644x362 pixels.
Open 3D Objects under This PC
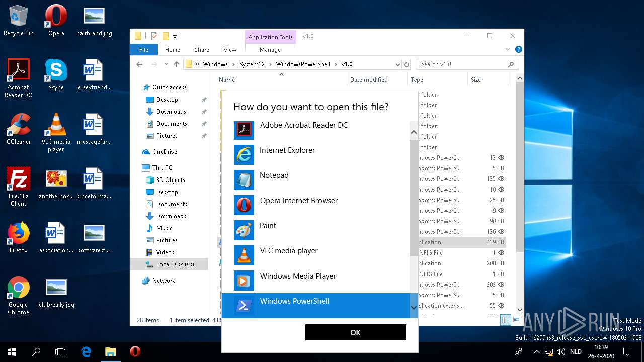tap(171, 180)
